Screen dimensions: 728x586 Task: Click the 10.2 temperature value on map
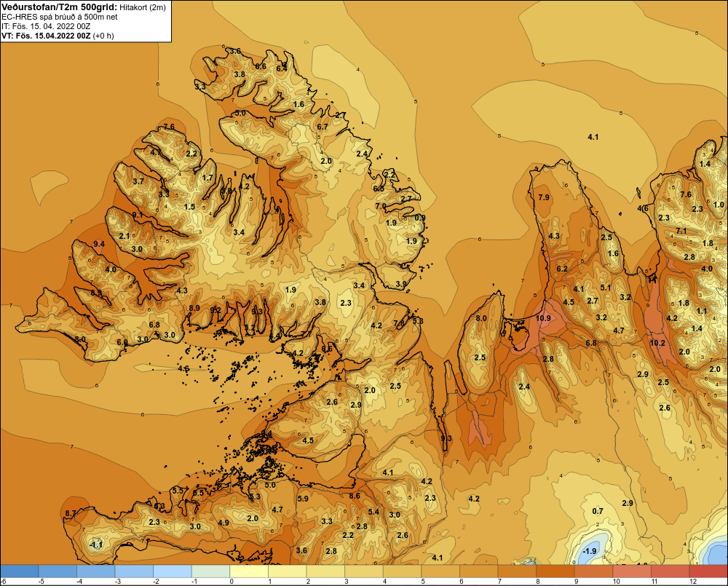click(x=657, y=343)
